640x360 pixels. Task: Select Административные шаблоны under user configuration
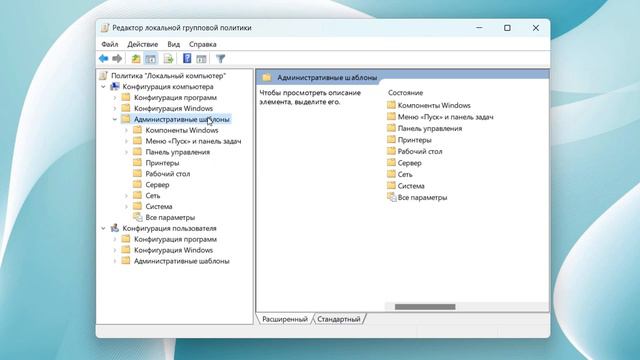(182, 261)
